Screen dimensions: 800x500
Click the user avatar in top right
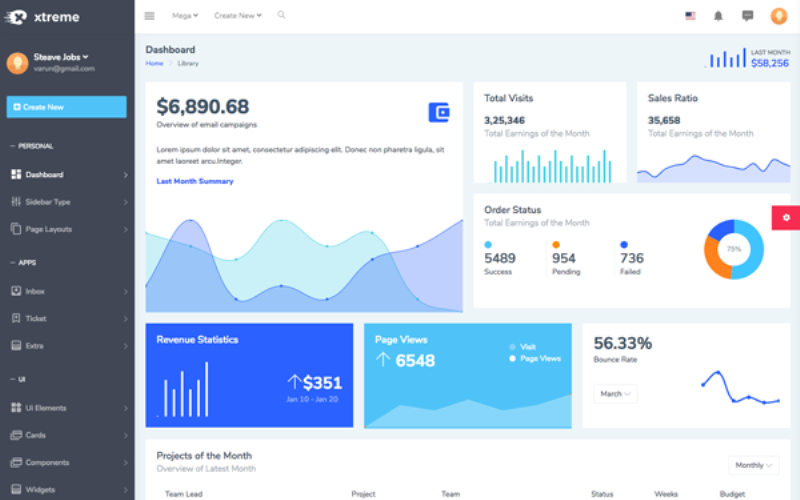pyautogui.click(x=778, y=16)
